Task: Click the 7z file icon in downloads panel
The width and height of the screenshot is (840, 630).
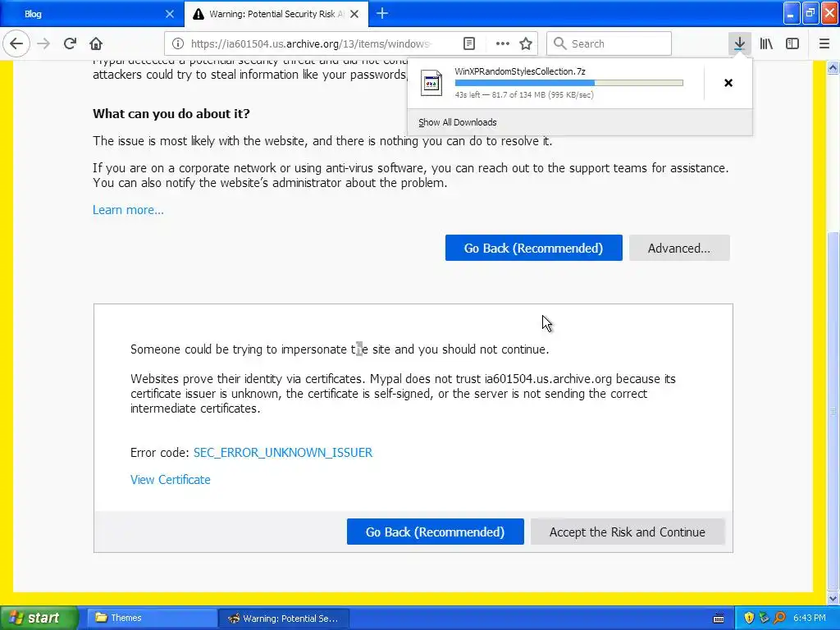Action: point(431,83)
